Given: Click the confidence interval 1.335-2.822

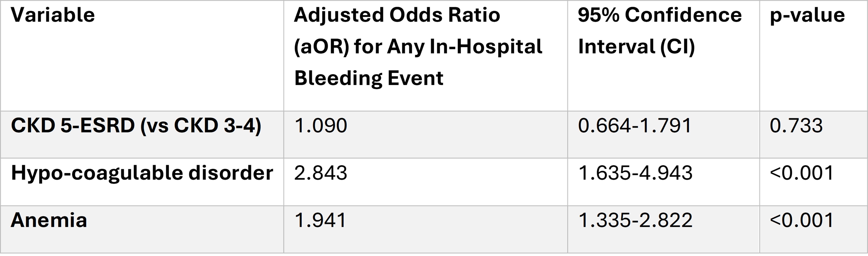Looking at the screenshot, I should click(x=635, y=220).
